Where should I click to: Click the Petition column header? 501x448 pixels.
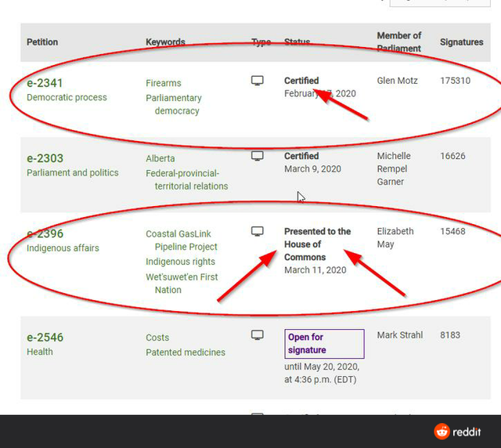42,42
